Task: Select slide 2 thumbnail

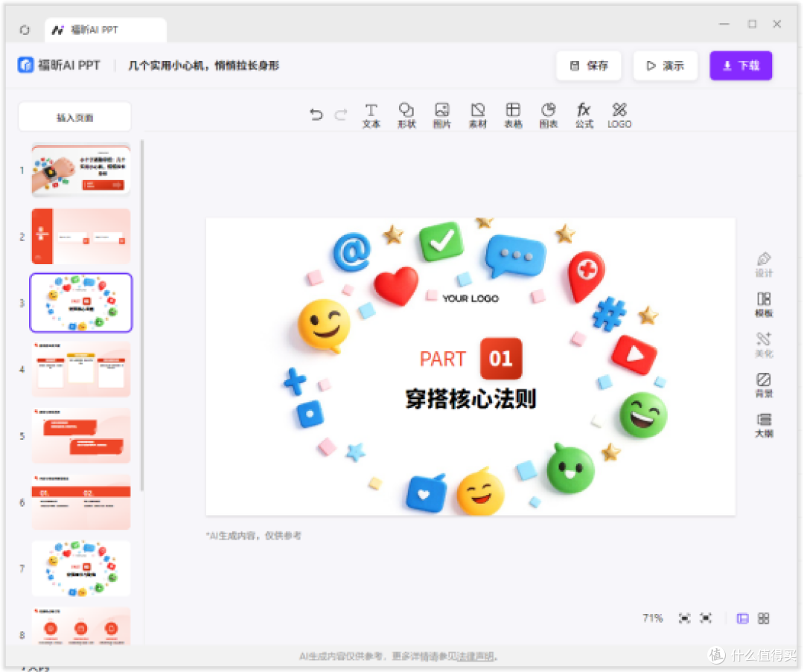Action: pos(81,237)
